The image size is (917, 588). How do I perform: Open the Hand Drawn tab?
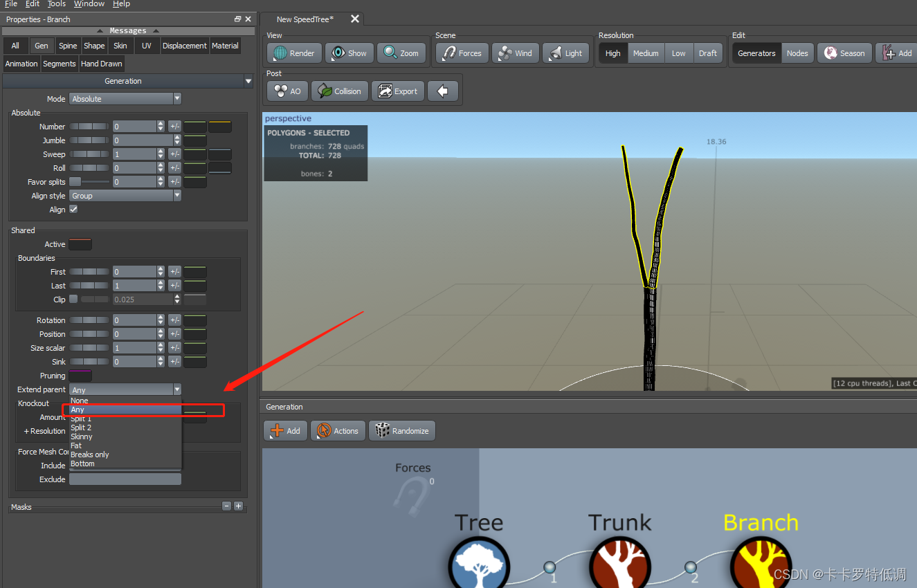[102, 64]
